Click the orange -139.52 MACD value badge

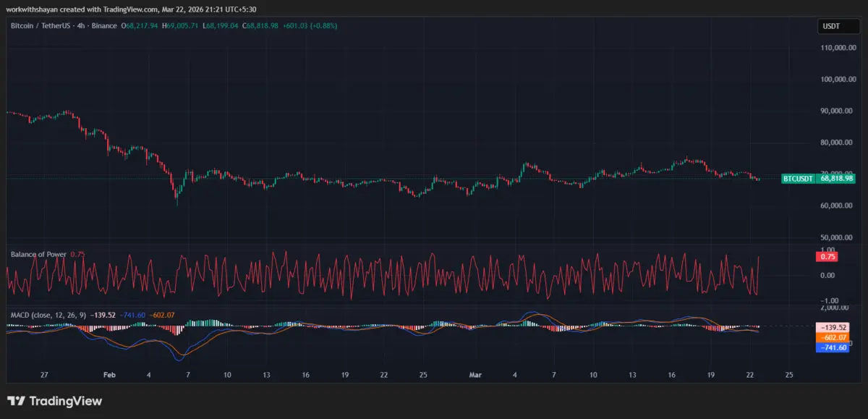click(x=833, y=327)
